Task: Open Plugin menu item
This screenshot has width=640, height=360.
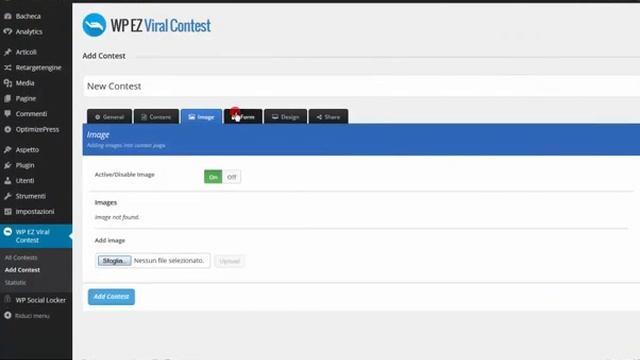Action: (25, 165)
